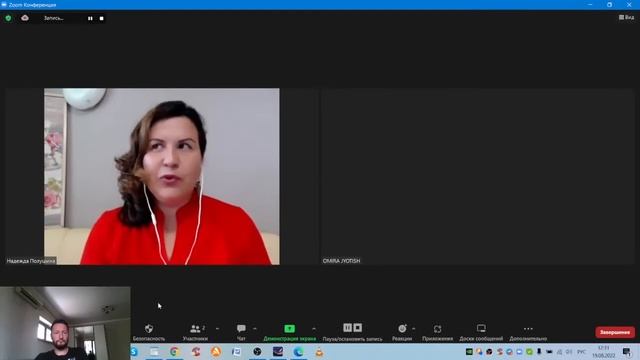Open the Windows notification center icon

(x=627, y=351)
